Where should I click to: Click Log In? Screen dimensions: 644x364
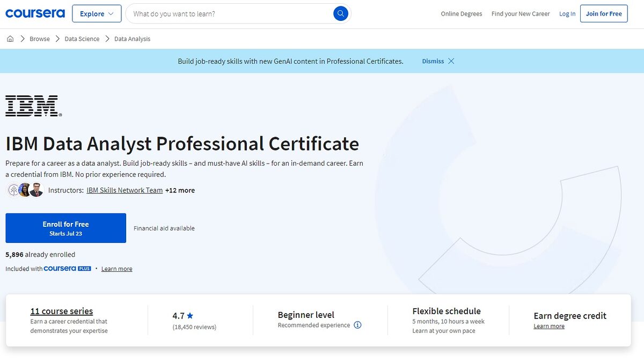tap(567, 14)
